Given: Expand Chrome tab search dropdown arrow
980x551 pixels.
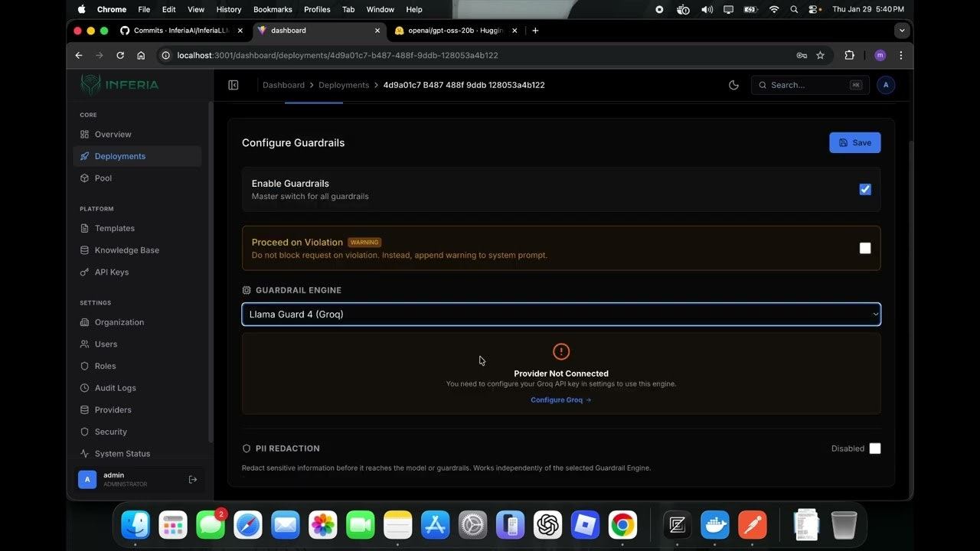Looking at the screenshot, I should [x=902, y=31].
